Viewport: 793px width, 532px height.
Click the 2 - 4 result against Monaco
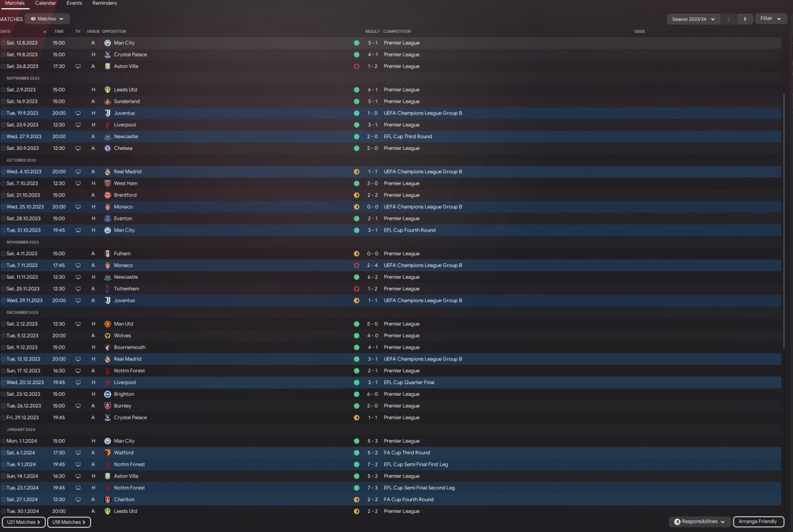[372, 266]
